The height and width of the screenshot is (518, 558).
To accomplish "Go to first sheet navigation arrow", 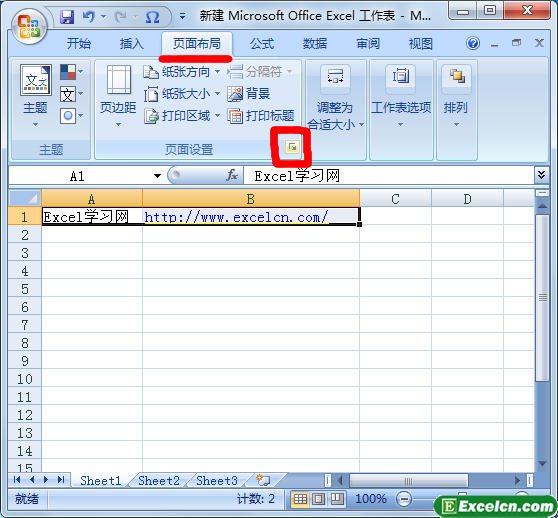I will 17,480.
